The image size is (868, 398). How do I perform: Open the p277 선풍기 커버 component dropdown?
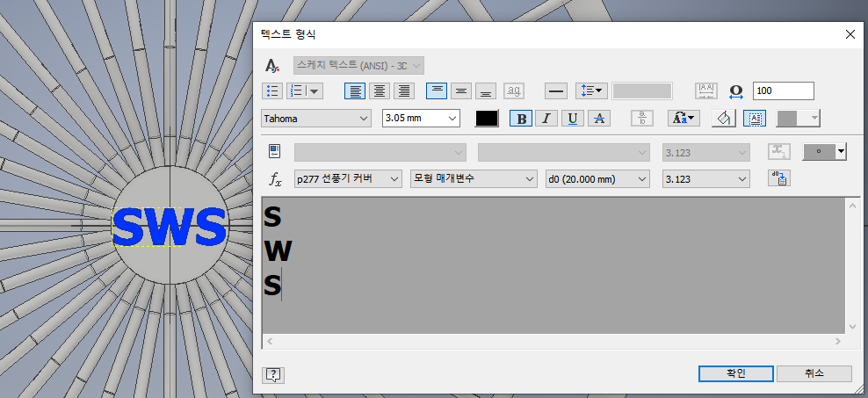coord(348,179)
